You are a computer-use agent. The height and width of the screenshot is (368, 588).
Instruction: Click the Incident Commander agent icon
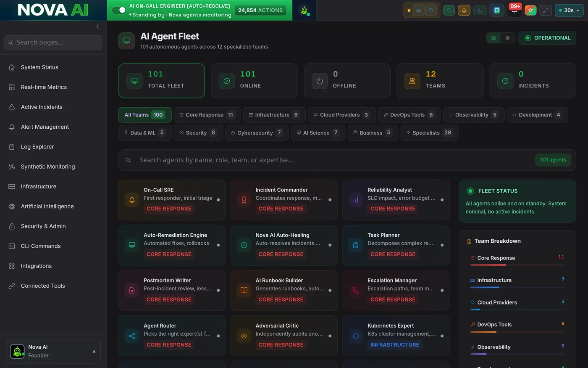point(244,200)
